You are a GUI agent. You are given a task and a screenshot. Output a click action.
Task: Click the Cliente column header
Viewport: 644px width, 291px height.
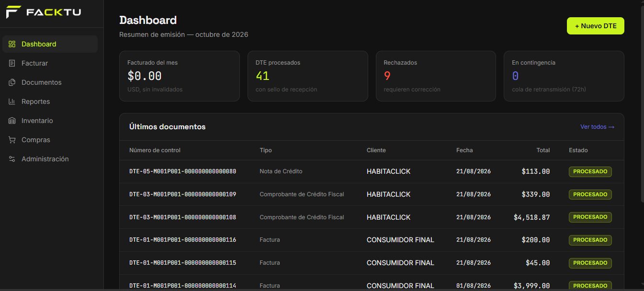tap(376, 150)
